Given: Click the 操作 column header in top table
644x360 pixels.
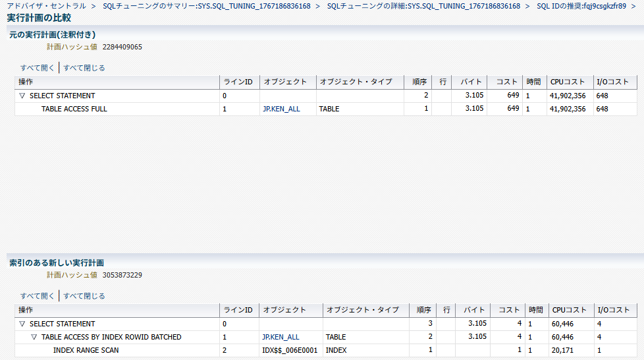Looking at the screenshot, I should (26, 82).
